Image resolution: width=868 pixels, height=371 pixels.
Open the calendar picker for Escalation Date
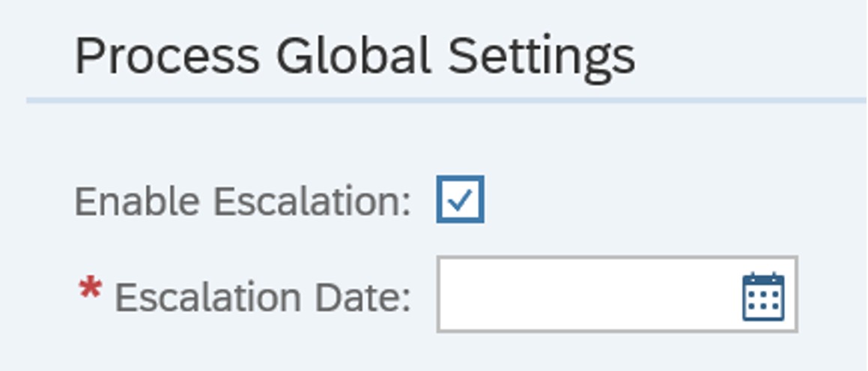[x=763, y=296]
